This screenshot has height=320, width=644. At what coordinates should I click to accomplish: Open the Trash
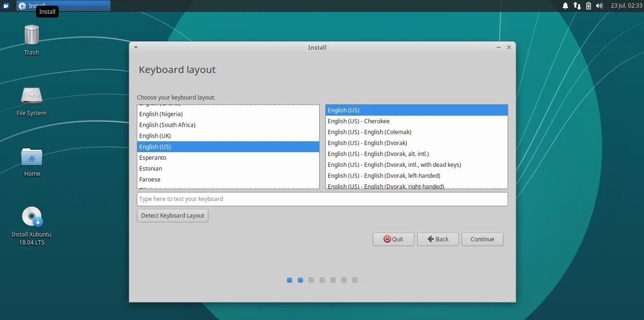coord(31,38)
